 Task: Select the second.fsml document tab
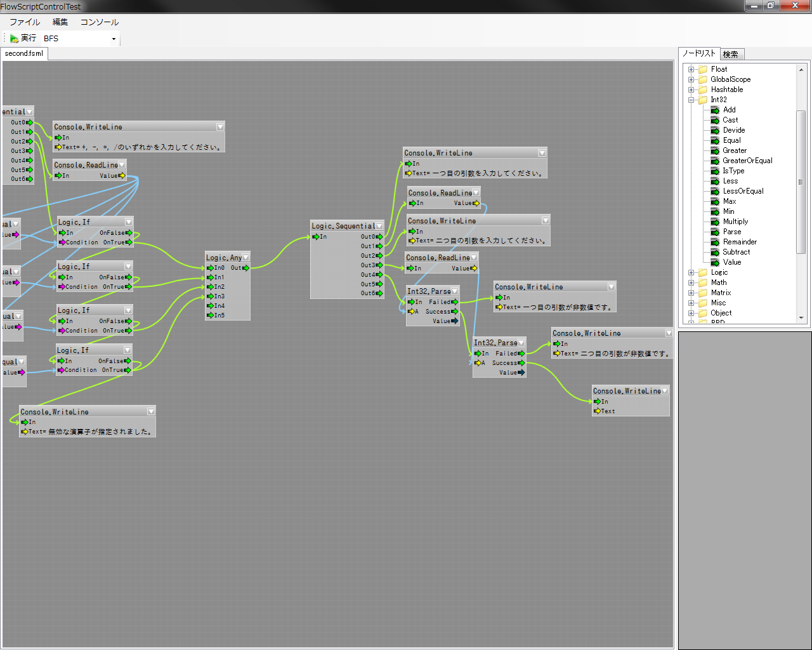pos(24,54)
